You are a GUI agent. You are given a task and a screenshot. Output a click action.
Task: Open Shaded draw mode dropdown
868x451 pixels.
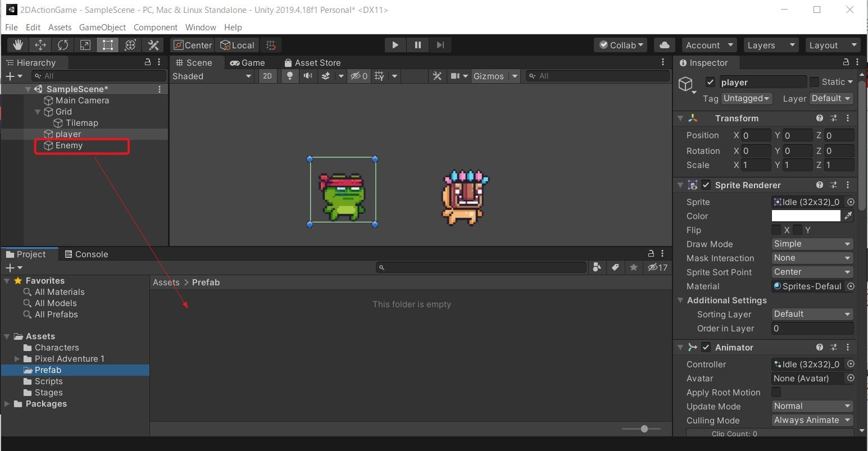[x=212, y=76]
